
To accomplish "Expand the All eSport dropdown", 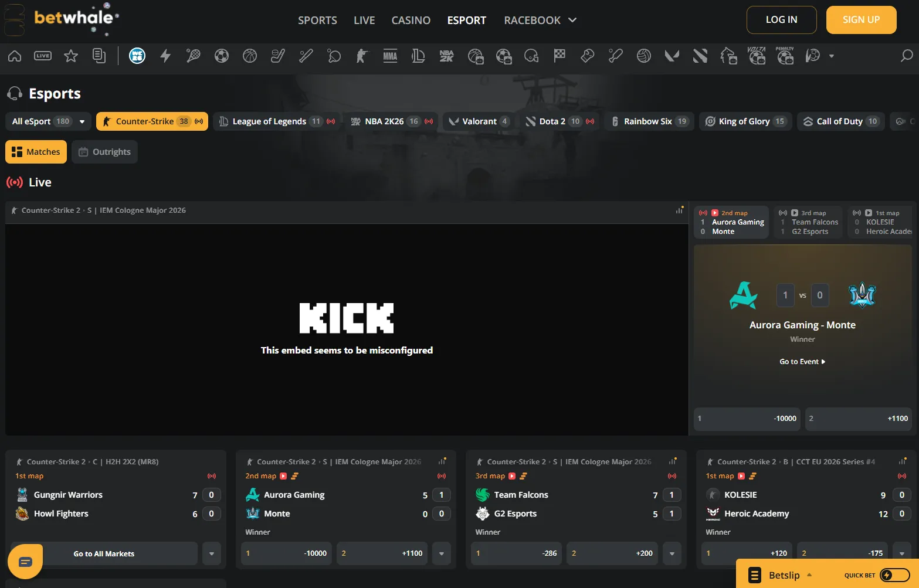I will click(x=48, y=121).
